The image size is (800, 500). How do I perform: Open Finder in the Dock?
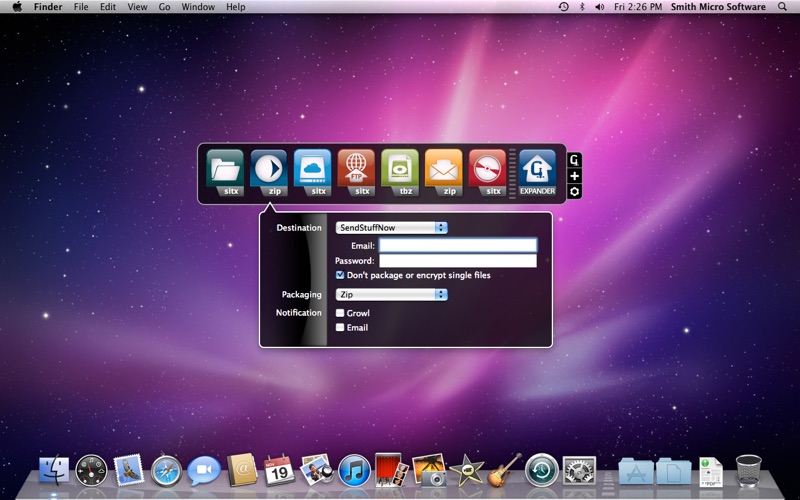(x=54, y=470)
